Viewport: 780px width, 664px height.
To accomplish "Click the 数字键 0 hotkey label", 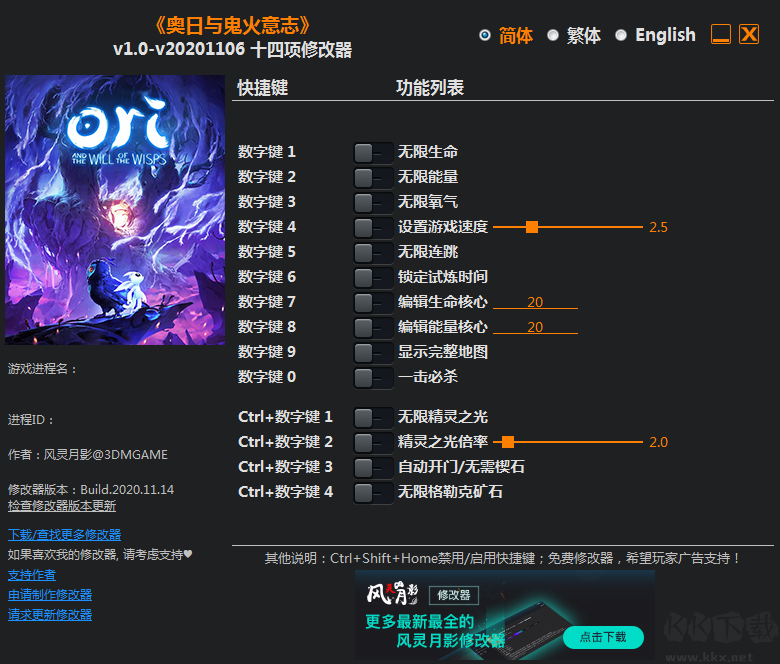I will click(x=267, y=377).
